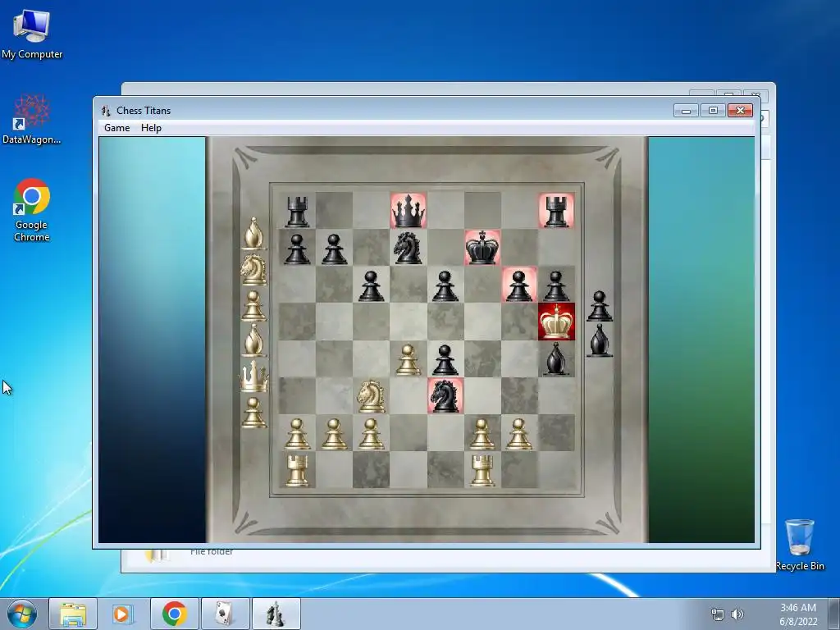Image resolution: width=840 pixels, height=630 pixels.
Task: Select the white rook on f1
Action: click(482, 470)
